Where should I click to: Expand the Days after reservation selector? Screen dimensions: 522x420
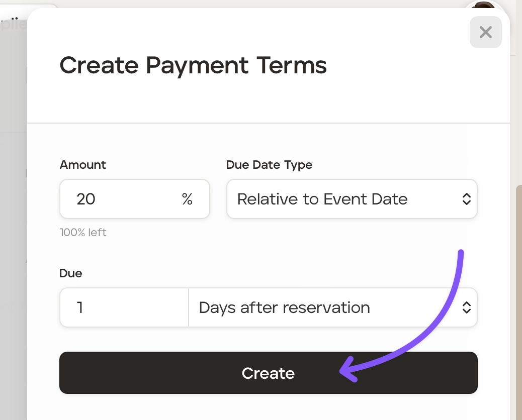[332, 307]
